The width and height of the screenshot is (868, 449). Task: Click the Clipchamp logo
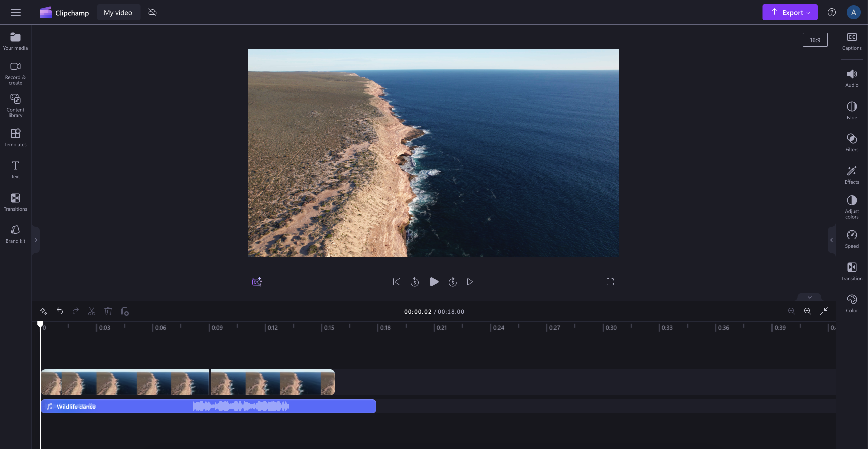64,13
